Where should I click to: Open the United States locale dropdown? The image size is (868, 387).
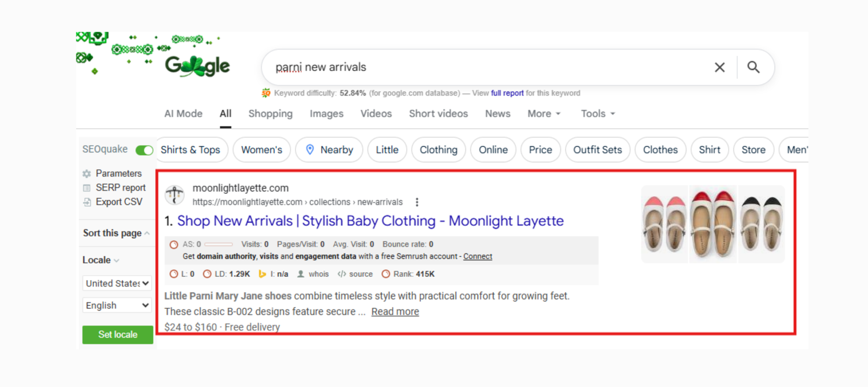click(x=117, y=283)
